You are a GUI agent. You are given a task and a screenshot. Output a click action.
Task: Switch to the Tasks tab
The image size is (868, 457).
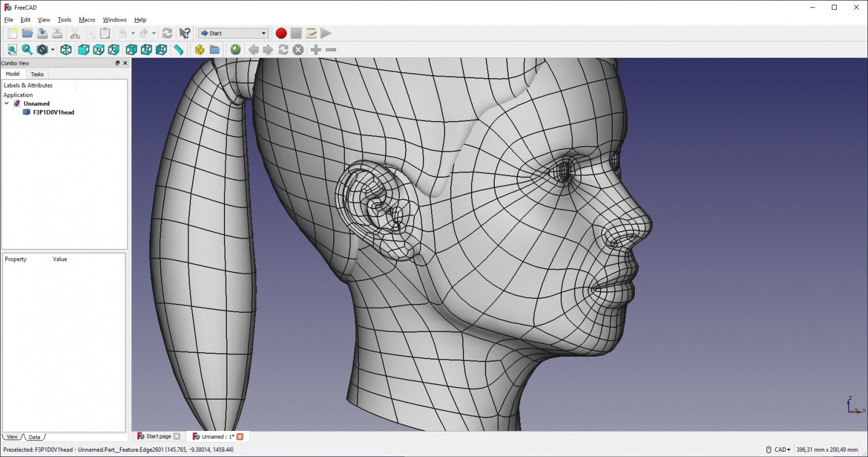tap(37, 74)
